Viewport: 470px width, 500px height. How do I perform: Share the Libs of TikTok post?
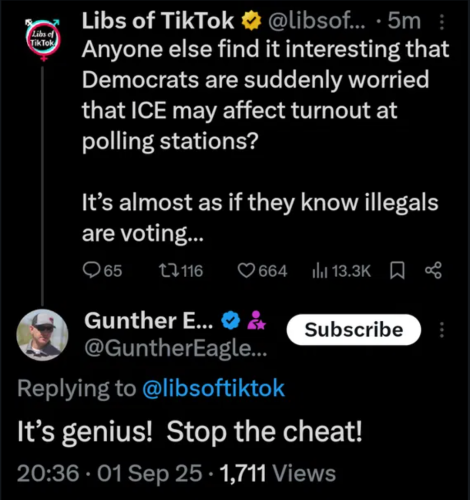[433, 270]
